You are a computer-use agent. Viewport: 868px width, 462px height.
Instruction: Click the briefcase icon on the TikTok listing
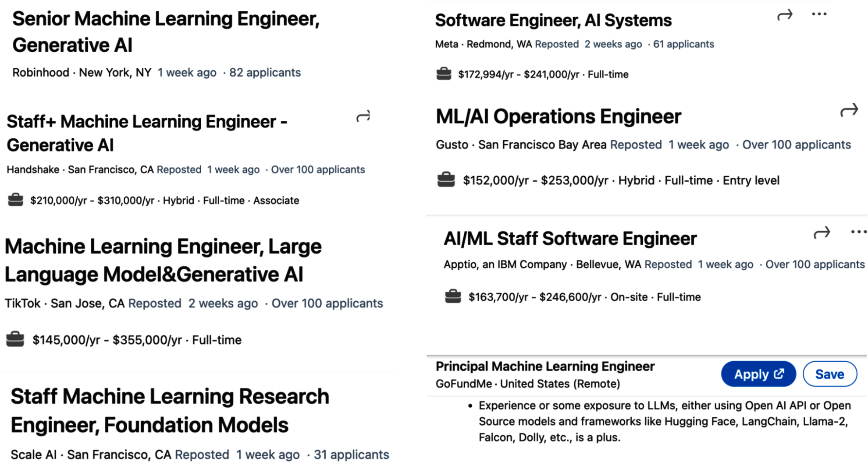16,338
